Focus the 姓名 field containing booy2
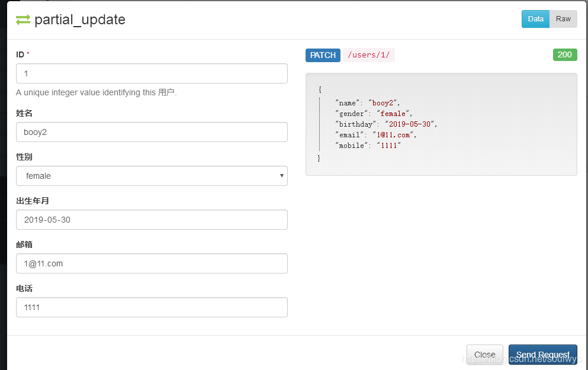The image size is (588, 370). coord(152,132)
